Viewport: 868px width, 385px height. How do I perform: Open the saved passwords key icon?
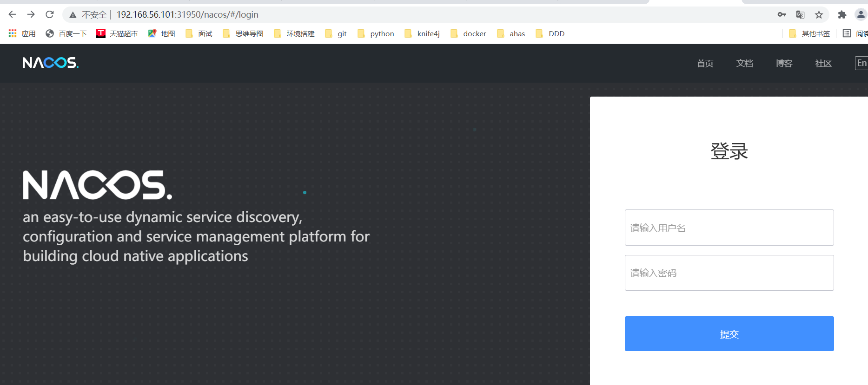[x=782, y=15]
